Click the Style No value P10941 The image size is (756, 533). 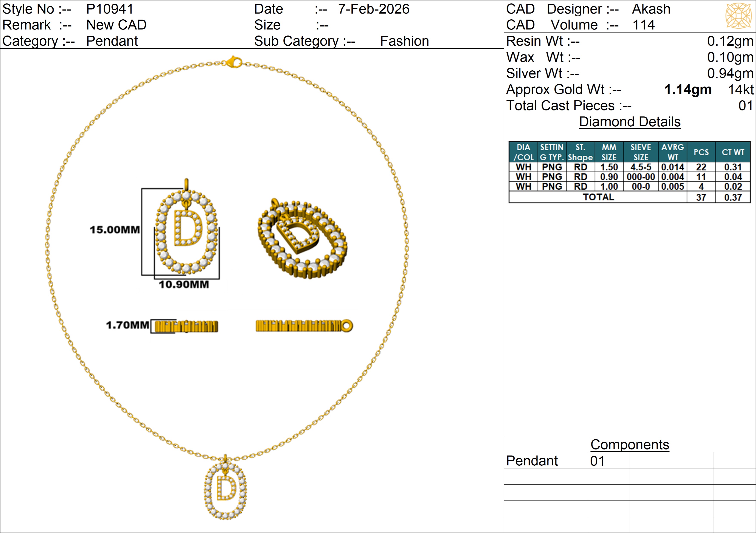pos(110,9)
